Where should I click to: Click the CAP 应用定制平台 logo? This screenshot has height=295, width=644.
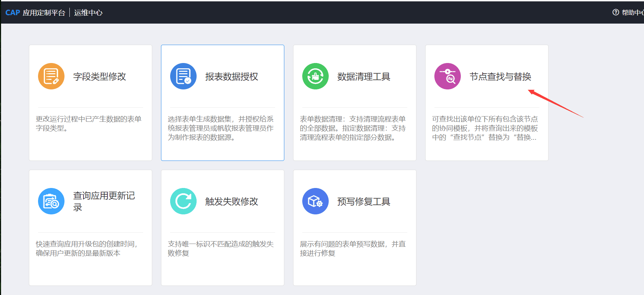point(35,13)
